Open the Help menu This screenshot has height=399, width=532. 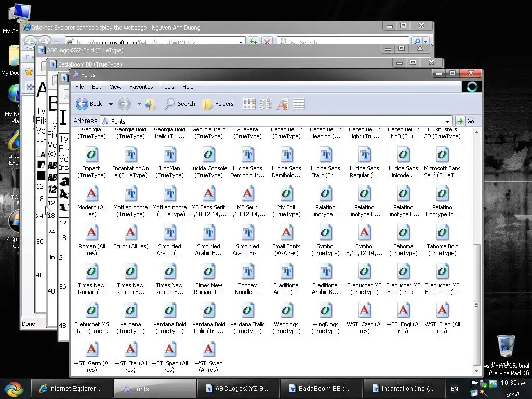(188, 87)
